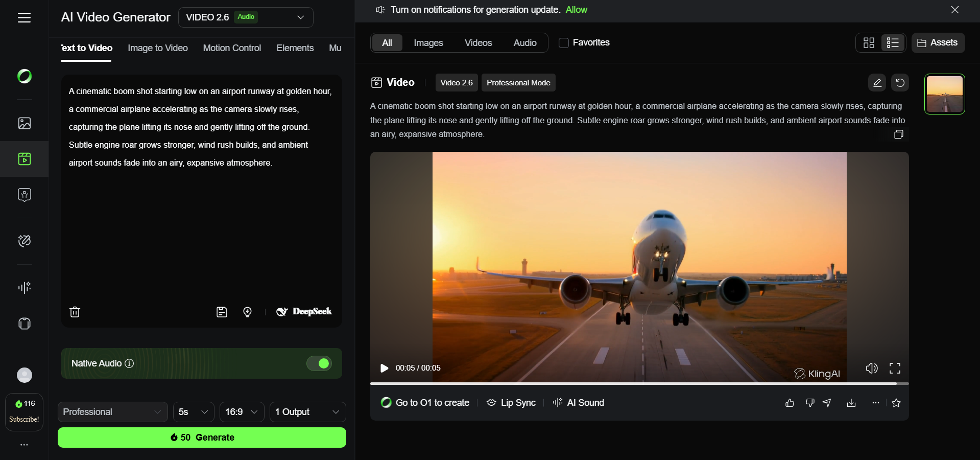Viewport: 980px width, 460px height.
Task: Switch to the Elements tab
Action: (x=295, y=48)
